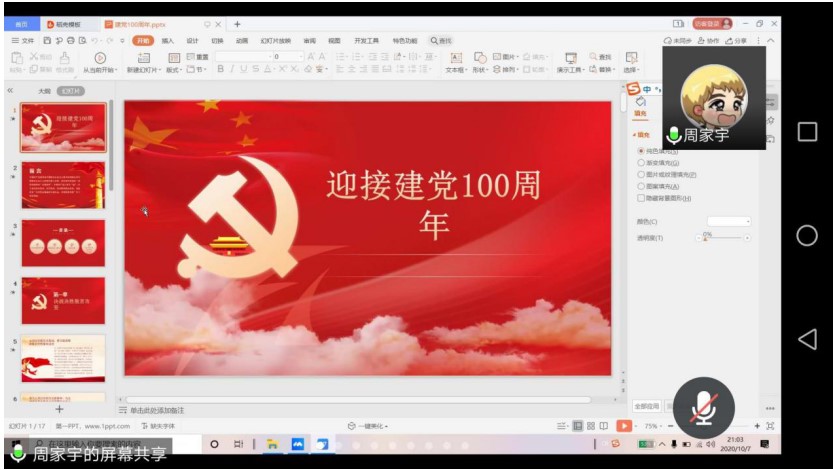
Task: Switch to slide sorter view icon
Action: click(x=591, y=426)
